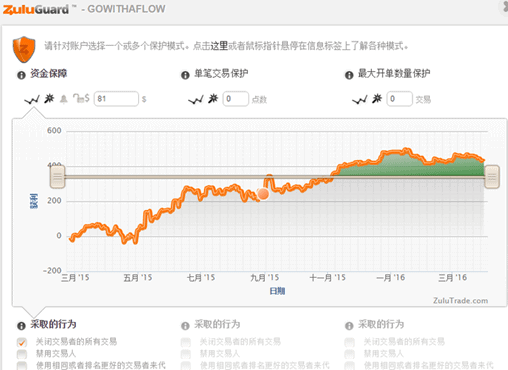Click the lock-dollar icon under 资金保障
This screenshot has width=508, height=370.
coord(81,98)
